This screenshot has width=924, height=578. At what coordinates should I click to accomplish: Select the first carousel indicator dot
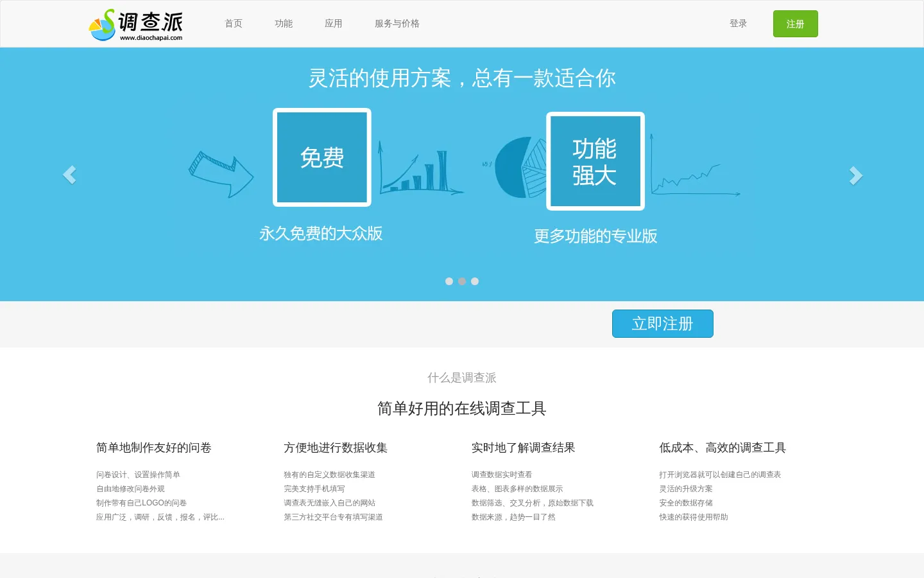[x=449, y=281]
